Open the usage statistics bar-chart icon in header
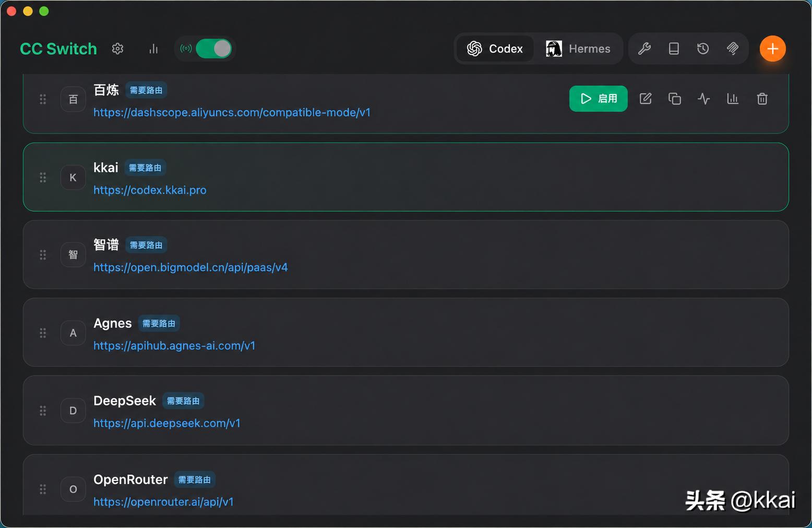The image size is (812, 528). (x=153, y=49)
